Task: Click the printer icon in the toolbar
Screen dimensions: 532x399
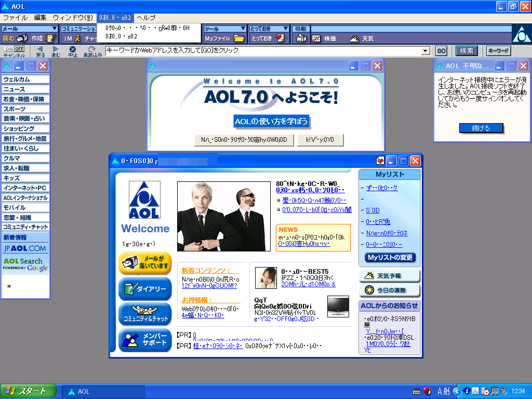Action: pyautogui.click(x=301, y=38)
